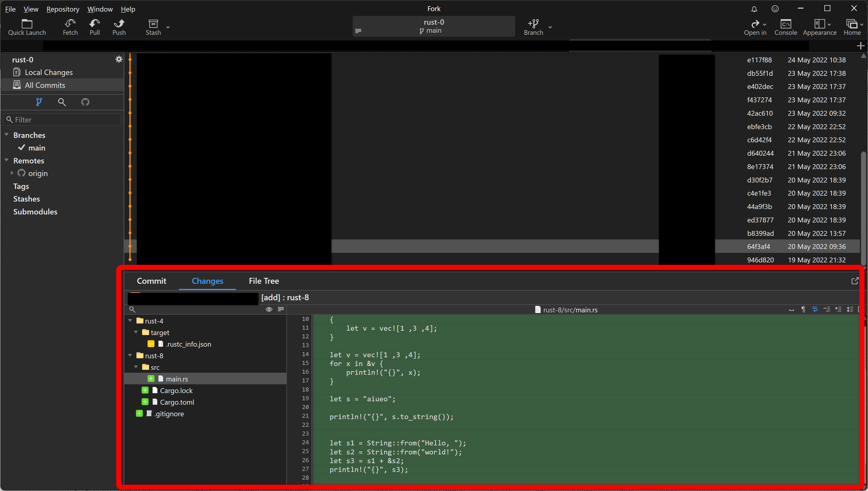Open main.rs in the changed files list

(176, 379)
